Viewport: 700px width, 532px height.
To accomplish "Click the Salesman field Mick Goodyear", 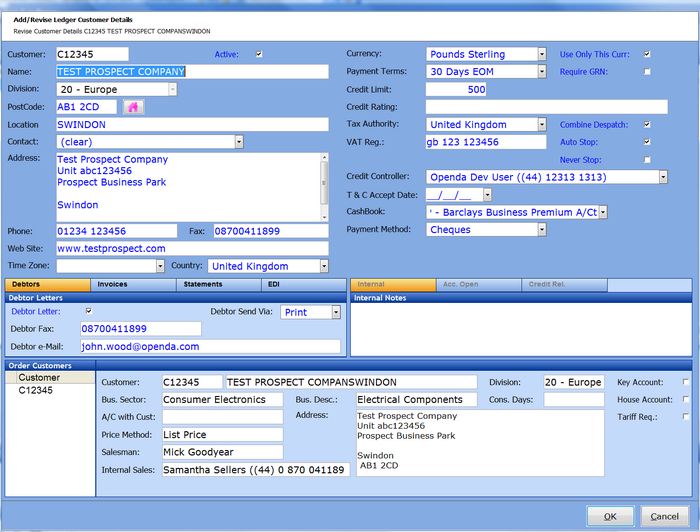I will (222, 452).
